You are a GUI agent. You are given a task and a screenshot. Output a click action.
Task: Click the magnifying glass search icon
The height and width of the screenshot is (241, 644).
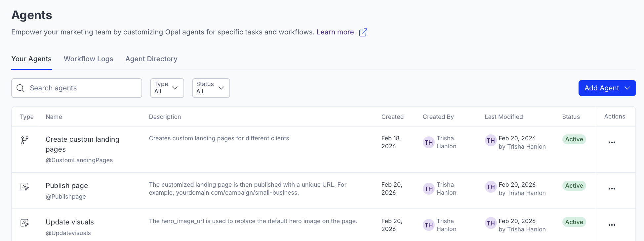pyautogui.click(x=20, y=88)
